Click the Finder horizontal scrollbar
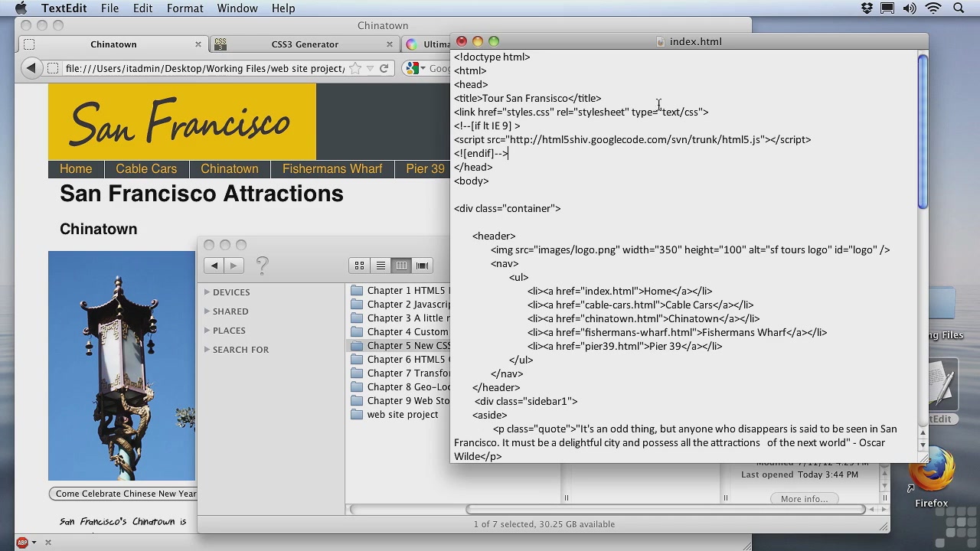 [x=665, y=510]
